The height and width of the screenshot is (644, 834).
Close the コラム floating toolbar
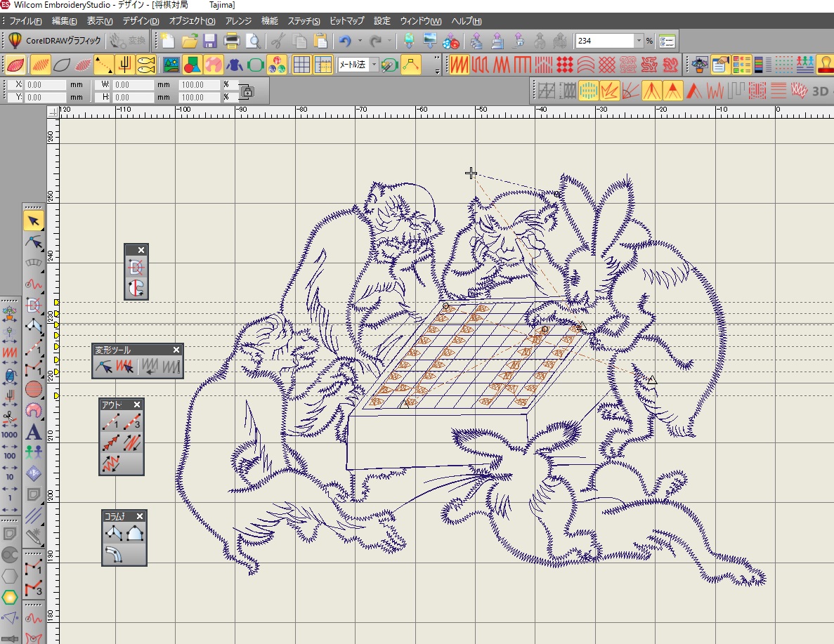coord(139,516)
